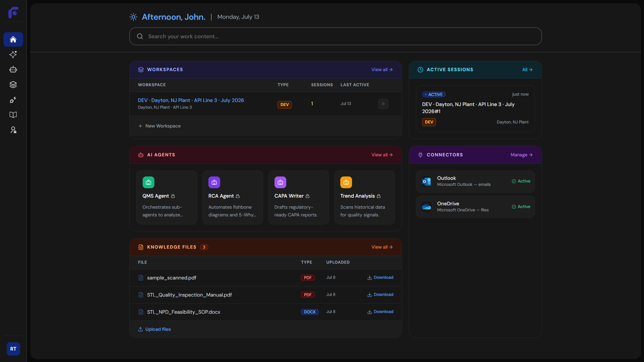This screenshot has width=644, height=362.
Task: Download sample_scanned.pdf
Action: pyautogui.click(x=380, y=278)
